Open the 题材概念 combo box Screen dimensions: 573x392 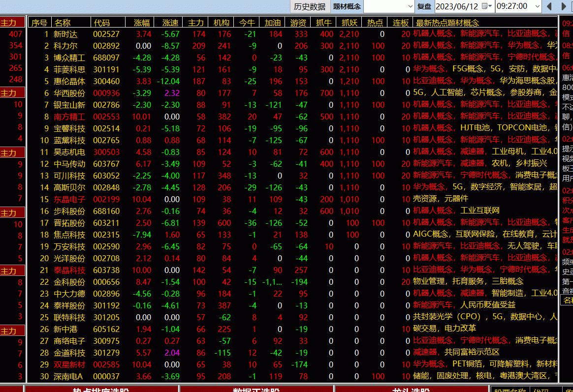click(389, 6)
